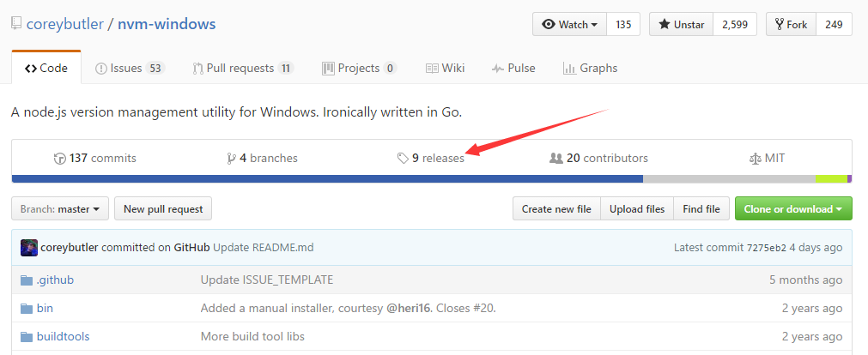Open the .github folder
Screen dimensions: 868x355
pos(55,280)
